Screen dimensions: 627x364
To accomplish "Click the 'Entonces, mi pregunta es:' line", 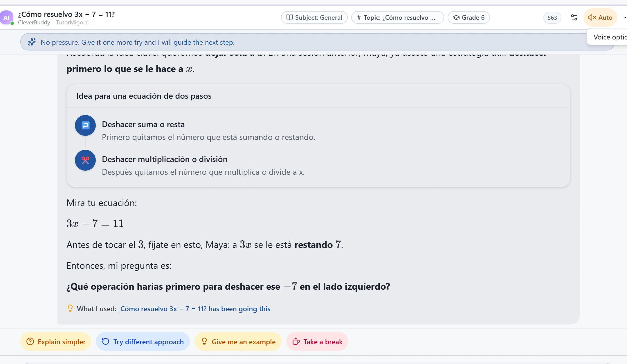I will point(119,266).
